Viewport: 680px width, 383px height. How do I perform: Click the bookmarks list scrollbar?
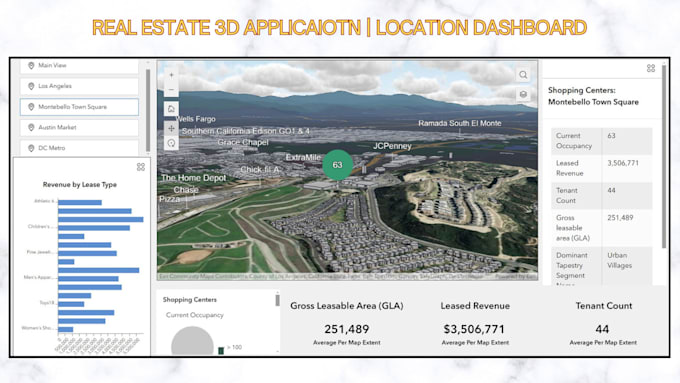pyautogui.click(x=148, y=110)
